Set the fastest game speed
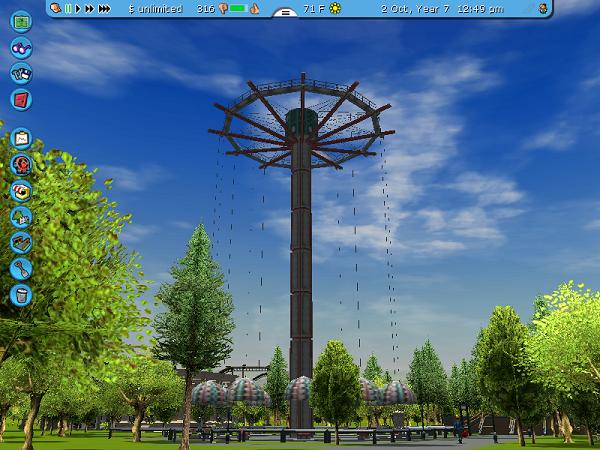The image size is (600, 450). coord(104,8)
